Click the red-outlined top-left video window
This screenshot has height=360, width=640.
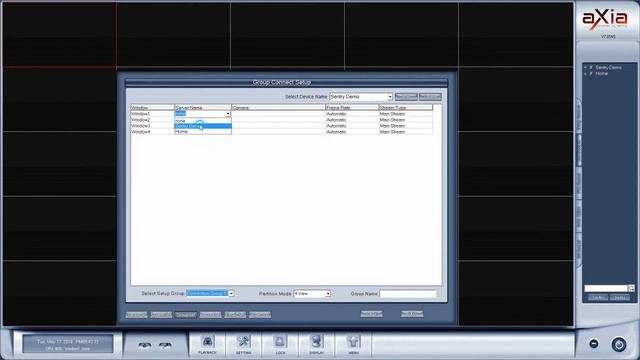pyautogui.click(x=60, y=34)
